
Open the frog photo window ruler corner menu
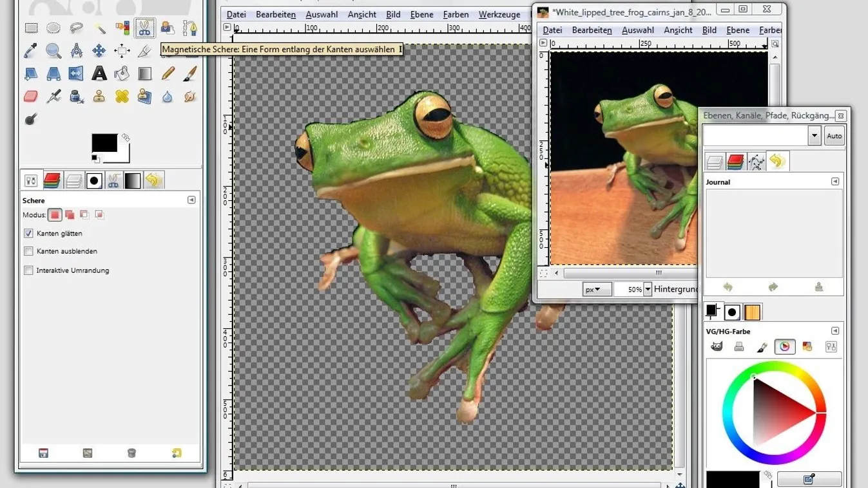pos(543,43)
